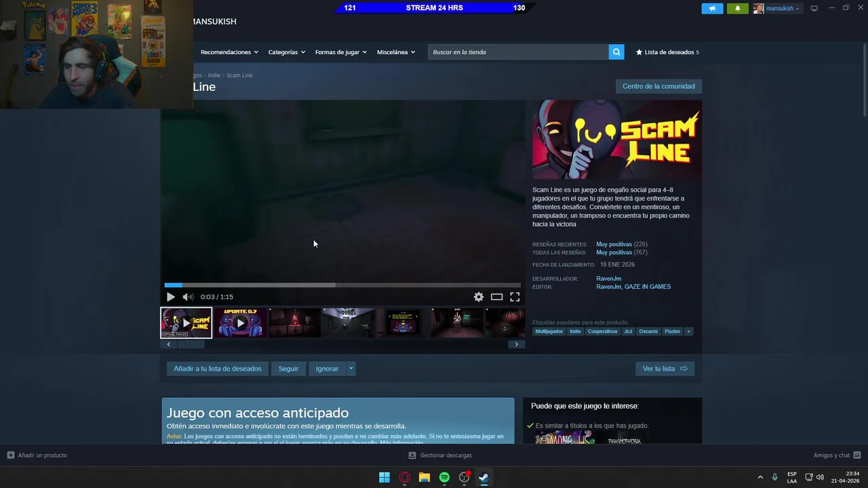Select the Multijugador tag
The height and width of the screenshot is (488, 868).
click(x=549, y=331)
